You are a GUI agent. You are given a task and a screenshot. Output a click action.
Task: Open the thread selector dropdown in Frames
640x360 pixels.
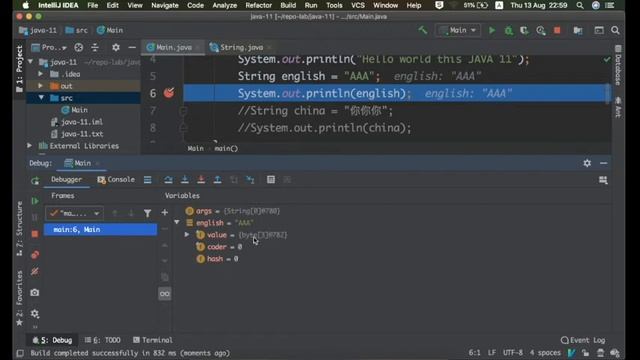click(x=74, y=213)
